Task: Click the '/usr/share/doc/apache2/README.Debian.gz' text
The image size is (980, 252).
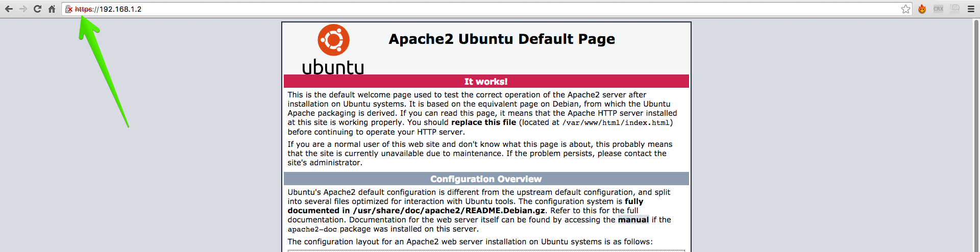Action: click(449, 211)
